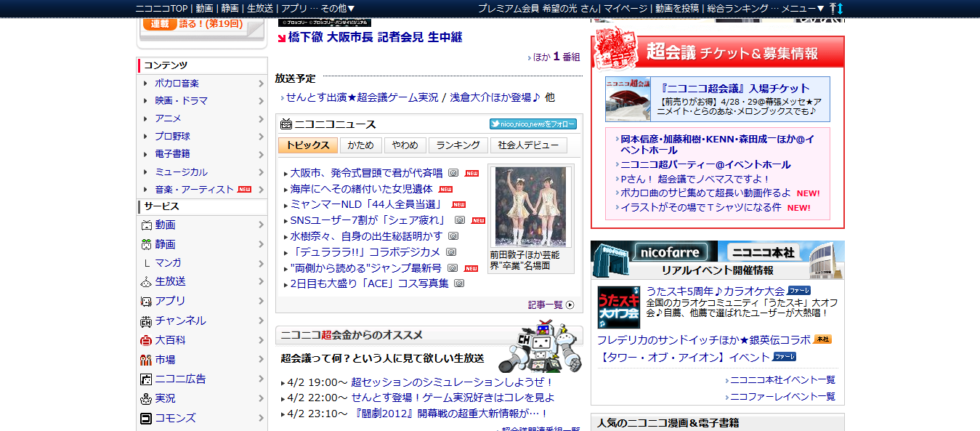Open うたスキ5周年♪カラオケ大会 link
The height and width of the screenshot is (431, 980).
716,291
